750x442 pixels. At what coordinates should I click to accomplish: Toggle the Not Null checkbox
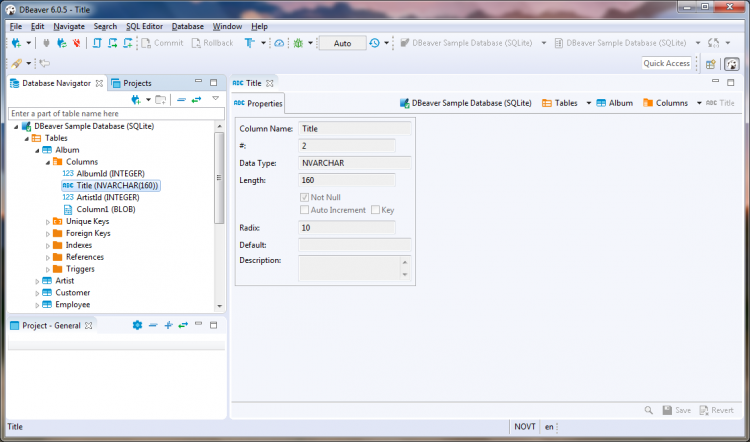(x=304, y=197)
